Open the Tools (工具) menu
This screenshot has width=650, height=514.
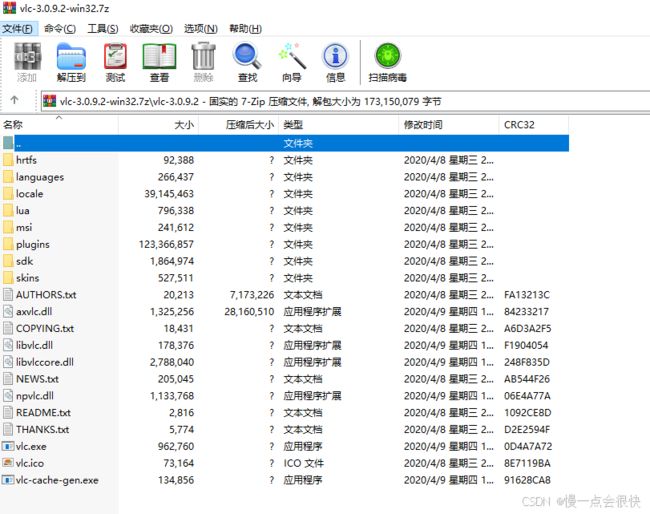[x=103, y=29]
